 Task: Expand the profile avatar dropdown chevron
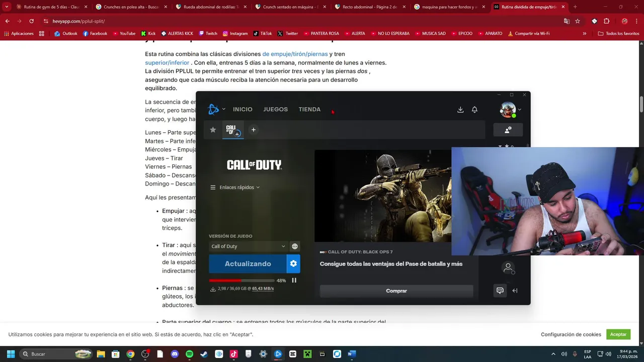(x=520, y=110)
